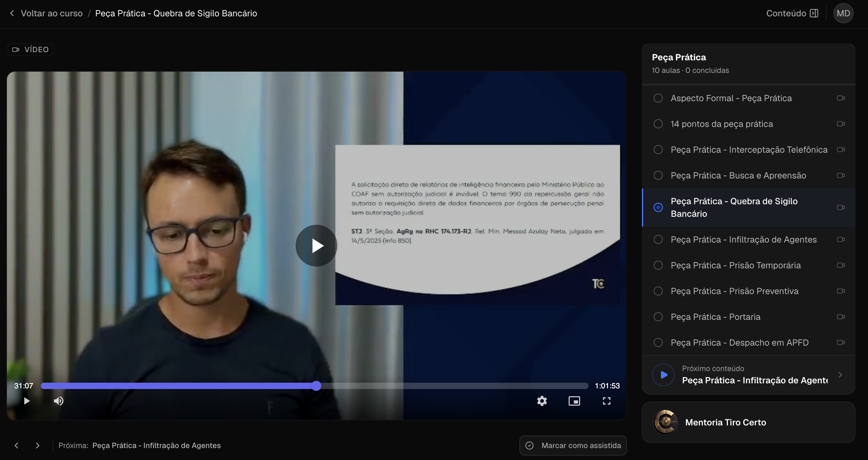Viewport: 868px width, 460px height.
Task: Click the Peça Prática module heading
Action: coord(679,57)
